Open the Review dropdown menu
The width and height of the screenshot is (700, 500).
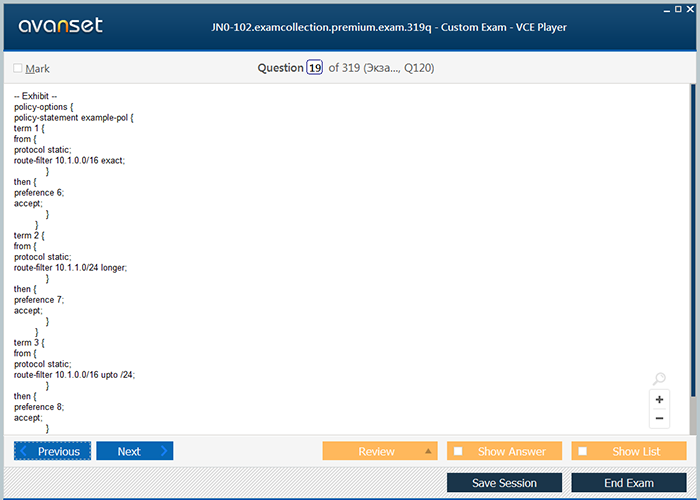[x=380, y=451]
